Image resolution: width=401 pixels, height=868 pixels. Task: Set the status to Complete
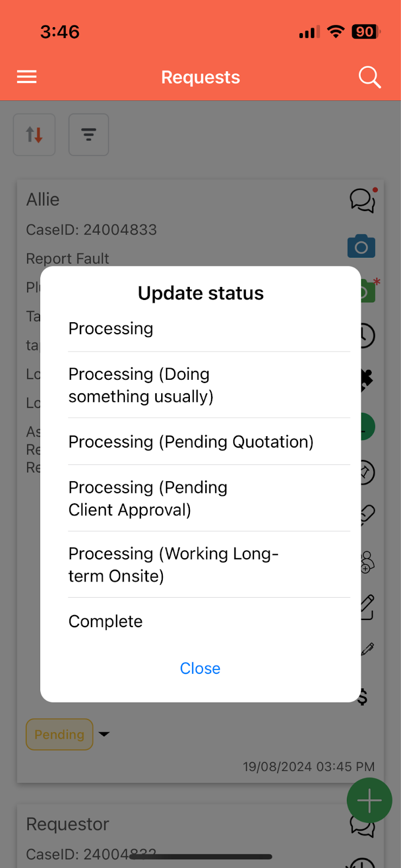tap(106, 621)
